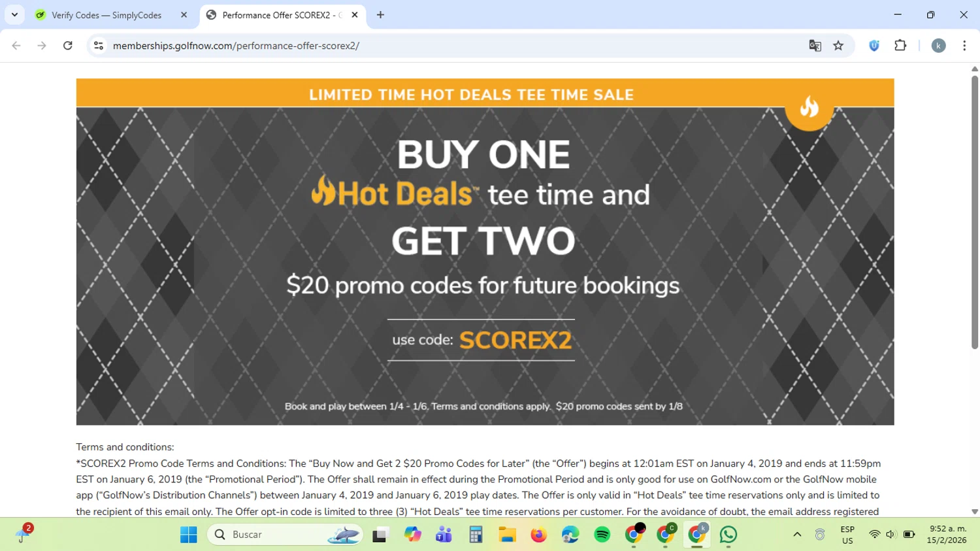This screenshot has height=551, width=980.
Task: Open a new tab with plus button
Action: pos(380,15)
